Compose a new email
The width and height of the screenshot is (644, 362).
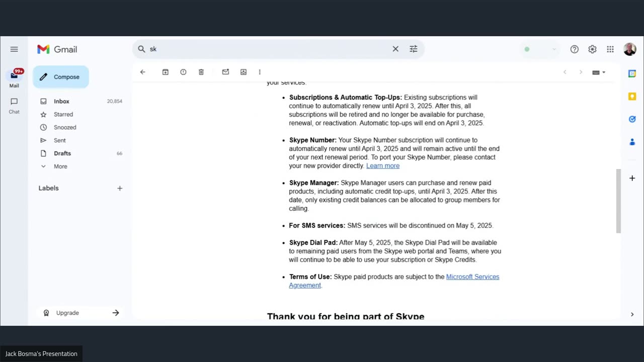(61, 77)
